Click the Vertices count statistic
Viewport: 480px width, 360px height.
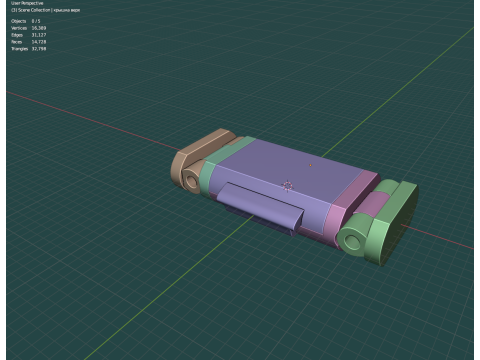tap(29, 28)
